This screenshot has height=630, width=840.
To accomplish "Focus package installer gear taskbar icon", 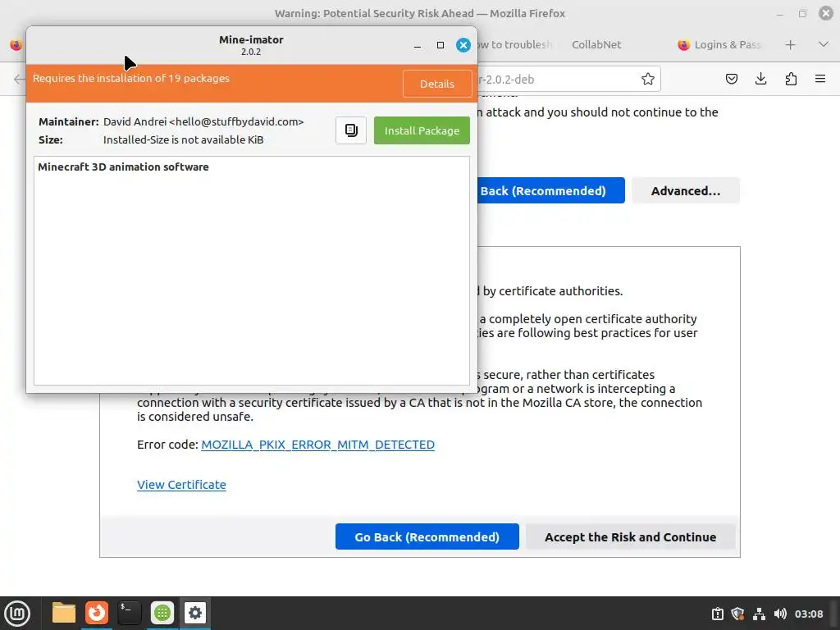I will (195, 613).
